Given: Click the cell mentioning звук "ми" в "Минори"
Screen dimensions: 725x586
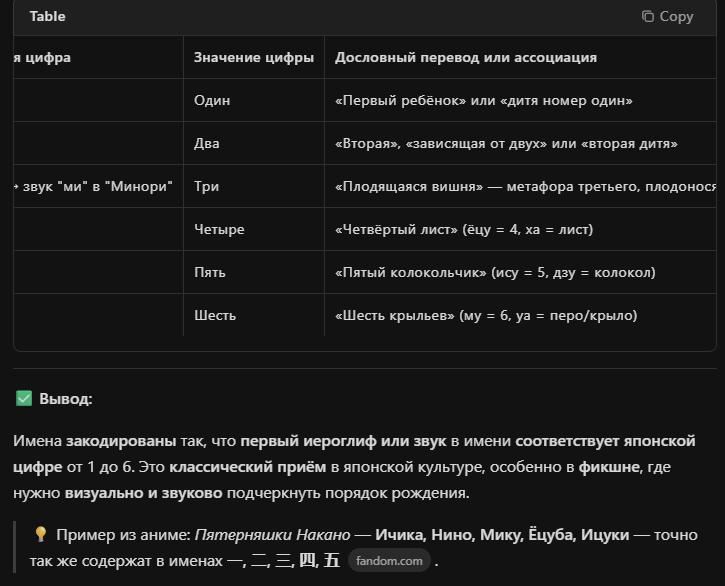Looking at the screenshot, I should [95, 187].
